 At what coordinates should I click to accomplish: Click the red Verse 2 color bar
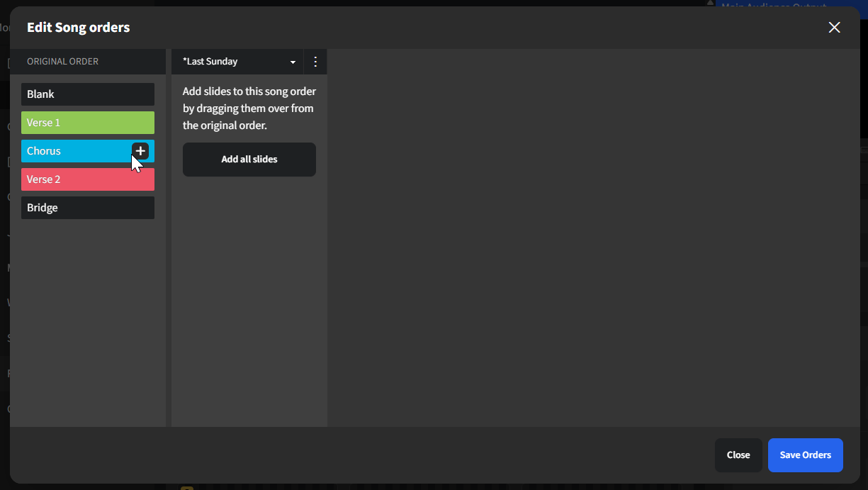click(87, 179)
